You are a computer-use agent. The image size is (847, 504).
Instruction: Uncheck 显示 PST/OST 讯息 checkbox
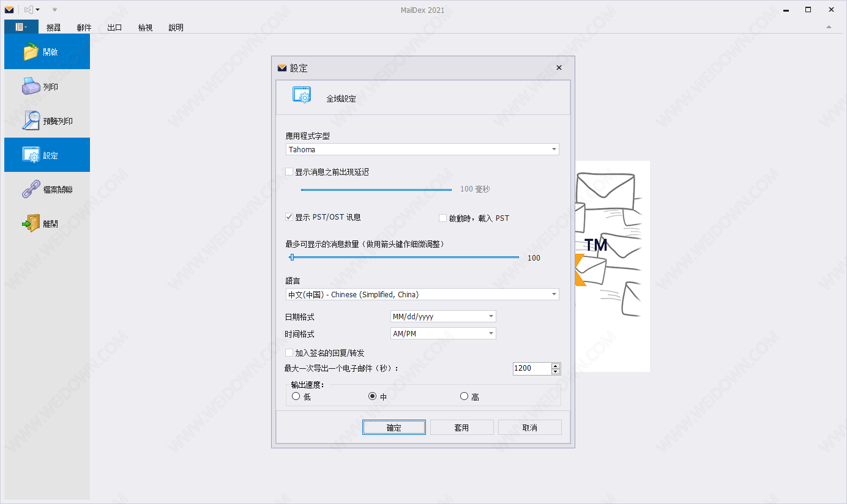coord(289,217)
